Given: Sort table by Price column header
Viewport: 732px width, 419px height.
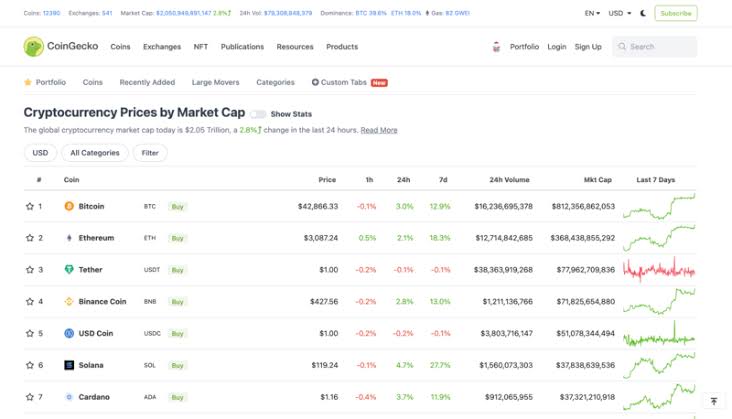Looking at the screenshot, I should pyautogui.click(x=327, y=180).
